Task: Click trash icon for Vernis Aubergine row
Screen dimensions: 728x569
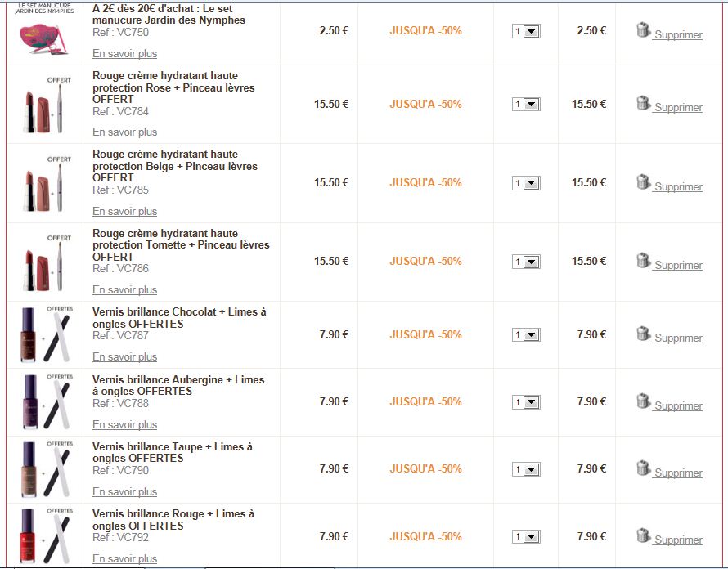Action: click(643, 401)
